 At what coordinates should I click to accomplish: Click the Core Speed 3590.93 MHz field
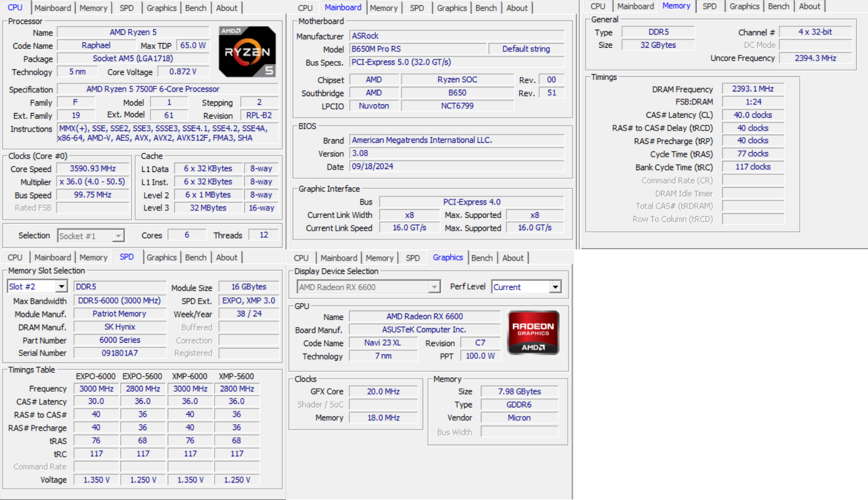[93, 168]
